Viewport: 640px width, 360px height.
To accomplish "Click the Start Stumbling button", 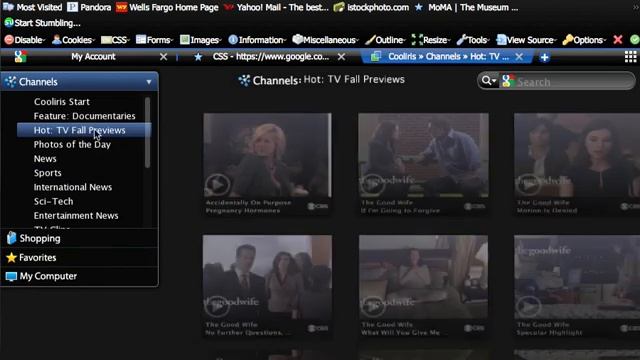I will tap(42, 23).
